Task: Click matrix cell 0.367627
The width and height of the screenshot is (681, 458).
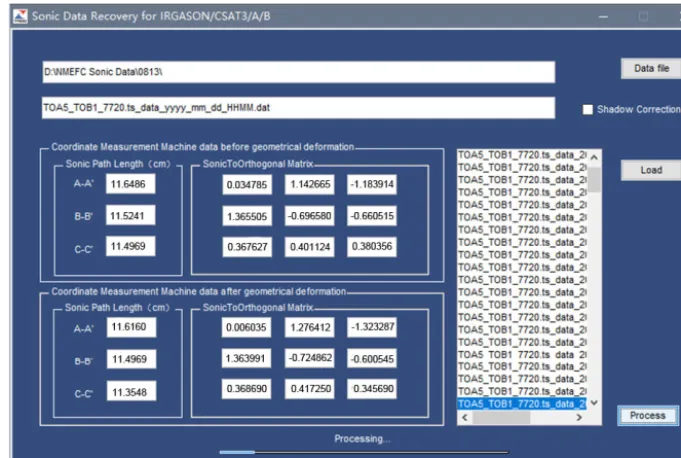Action: point(247,247)
